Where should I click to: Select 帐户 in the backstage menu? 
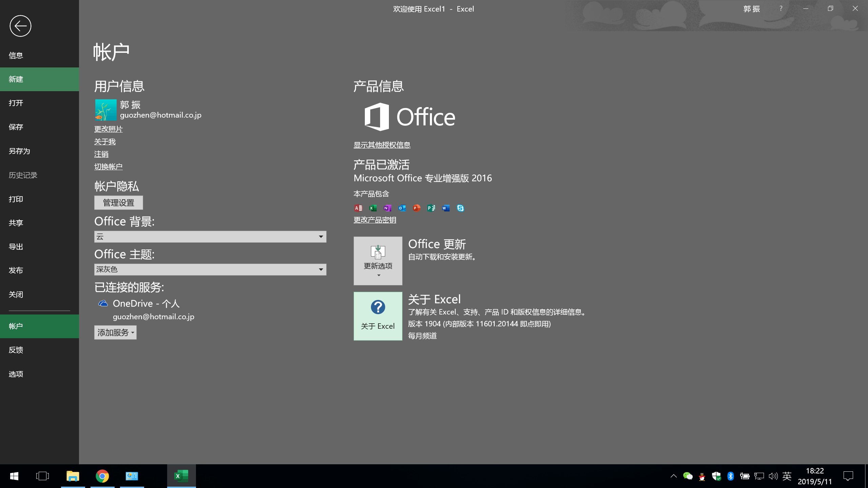tap(39, 326)
